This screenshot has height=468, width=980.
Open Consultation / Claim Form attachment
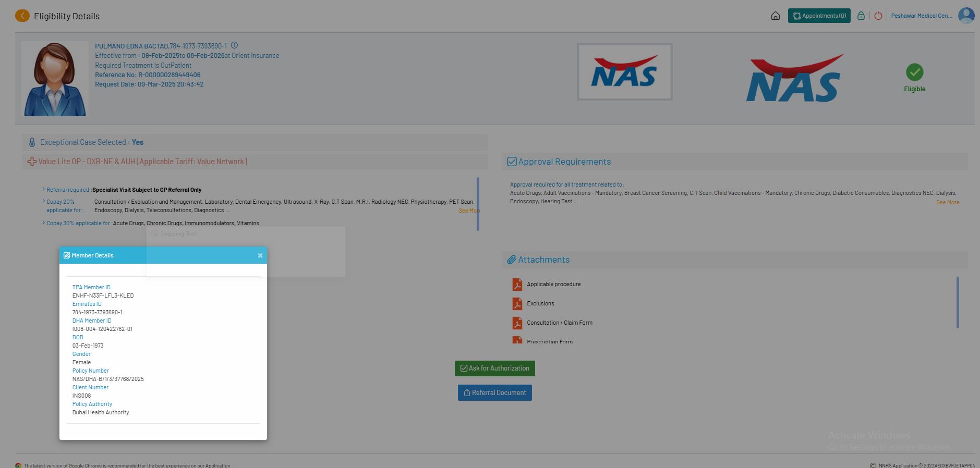click(560, 323)
